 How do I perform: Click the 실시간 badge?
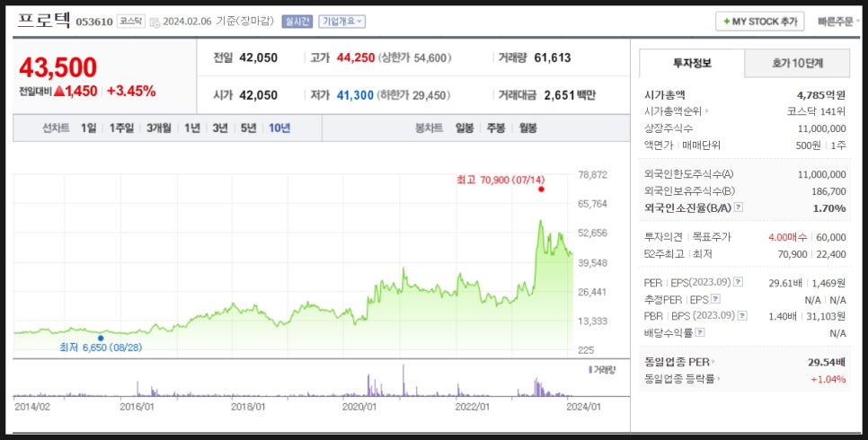pyautogui.click(x=297, y=22)
